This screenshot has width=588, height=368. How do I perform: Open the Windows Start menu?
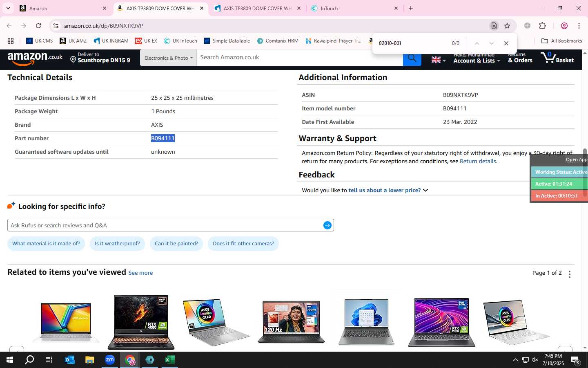(x=10, y=360)
